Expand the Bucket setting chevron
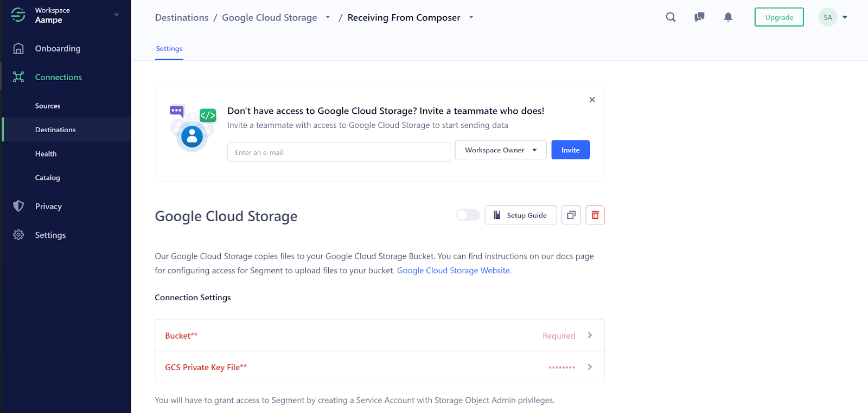 590,335
